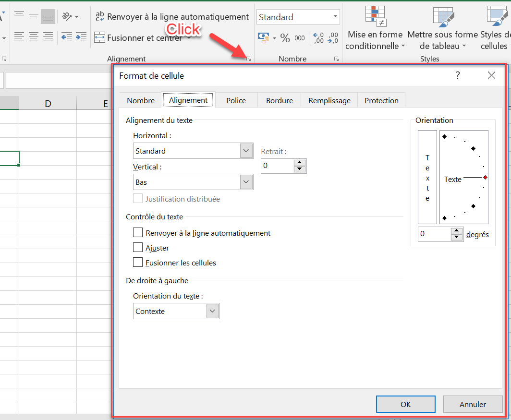This screenshot has width=511, height=420.
Task: Open text orientation dropdown arrow in ribbon
Action: [76, 16]
